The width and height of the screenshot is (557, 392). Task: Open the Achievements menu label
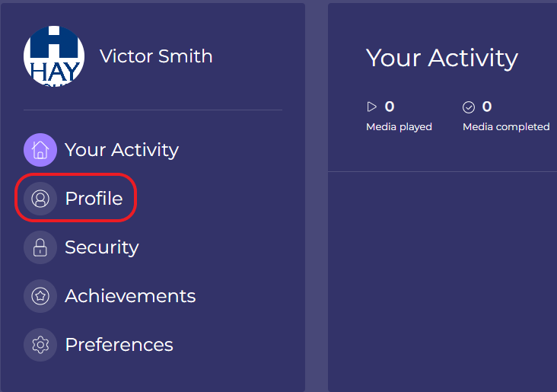tap(130, 296)
